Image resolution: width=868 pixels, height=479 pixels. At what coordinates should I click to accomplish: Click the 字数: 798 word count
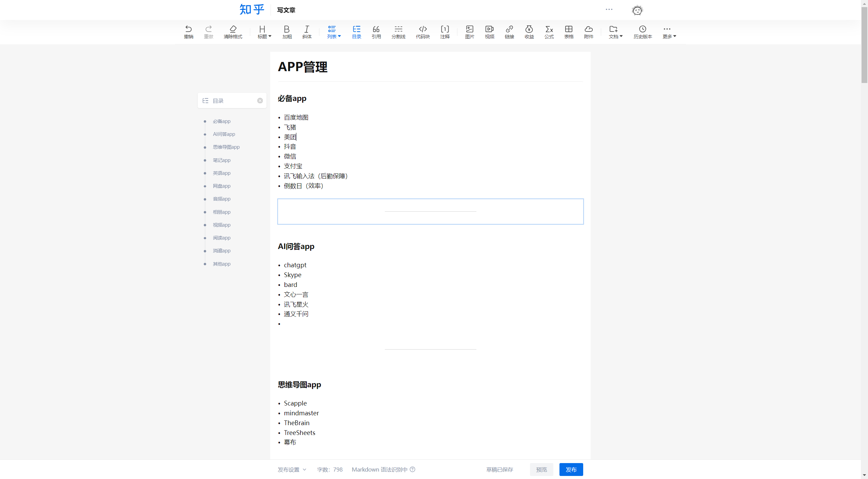pyautogui.click(x=330, y=470)
